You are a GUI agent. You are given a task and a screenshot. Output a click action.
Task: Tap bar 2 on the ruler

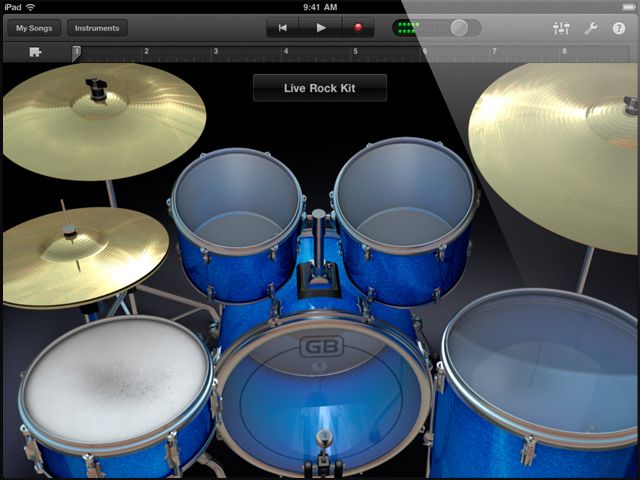[146, 51]
